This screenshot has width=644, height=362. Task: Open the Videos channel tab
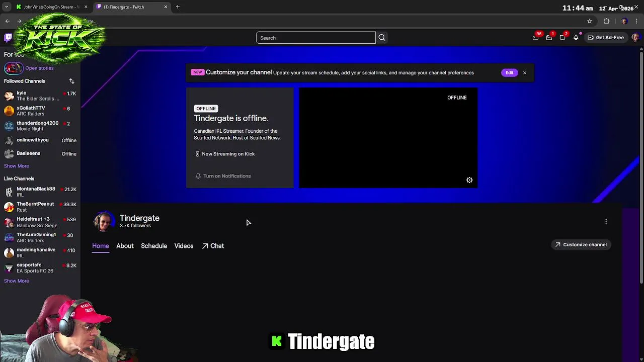tap(184, 246)
